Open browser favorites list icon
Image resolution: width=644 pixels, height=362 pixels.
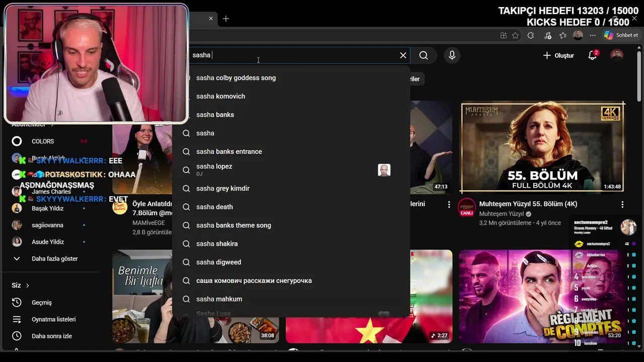pyautogui.click(x=563, y=35)
